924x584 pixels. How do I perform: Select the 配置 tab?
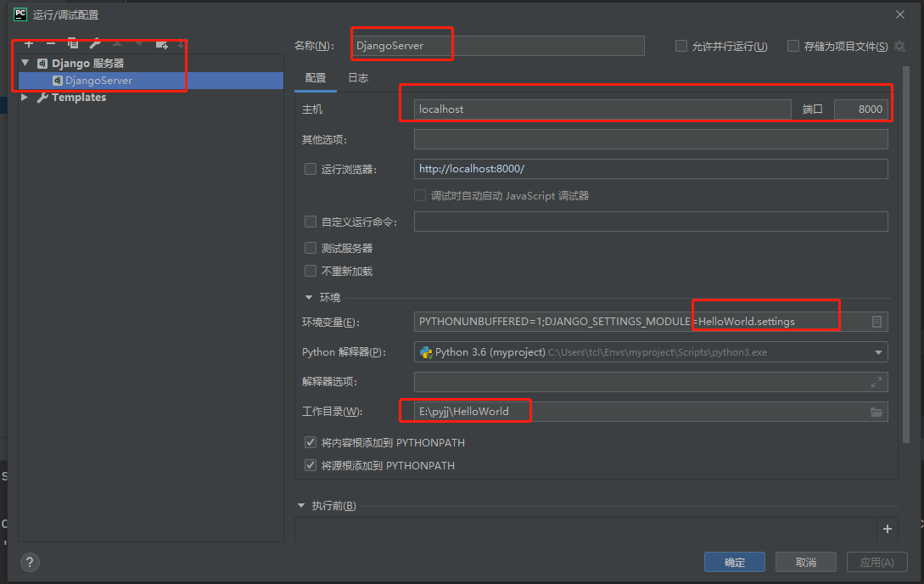(x=316, y=77)
